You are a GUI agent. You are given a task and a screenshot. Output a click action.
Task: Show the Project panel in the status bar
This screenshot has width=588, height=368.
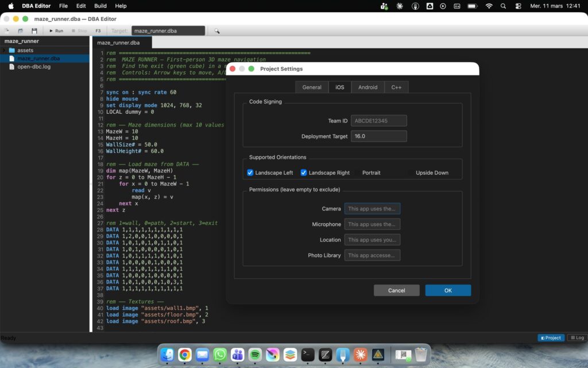tap(551, 338)
